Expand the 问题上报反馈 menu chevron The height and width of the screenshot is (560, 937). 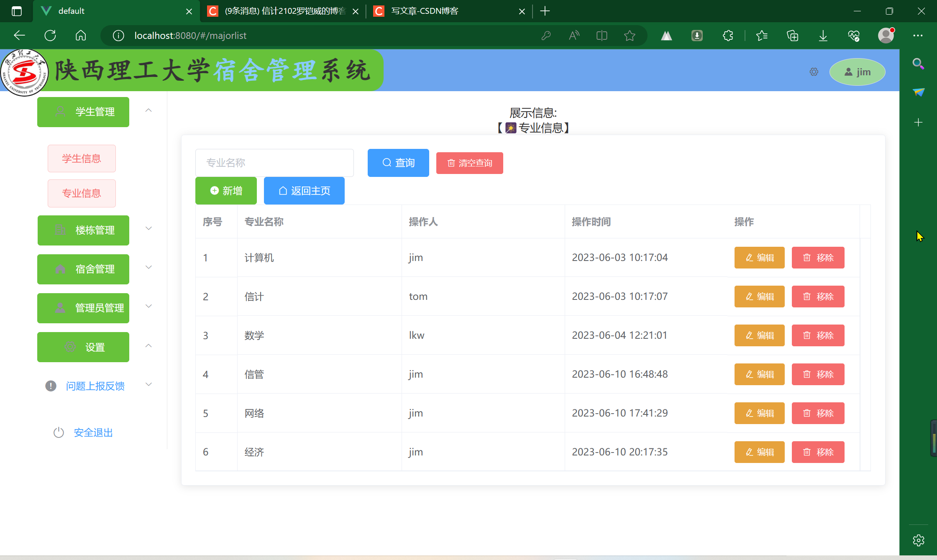(x=148, y=384)
